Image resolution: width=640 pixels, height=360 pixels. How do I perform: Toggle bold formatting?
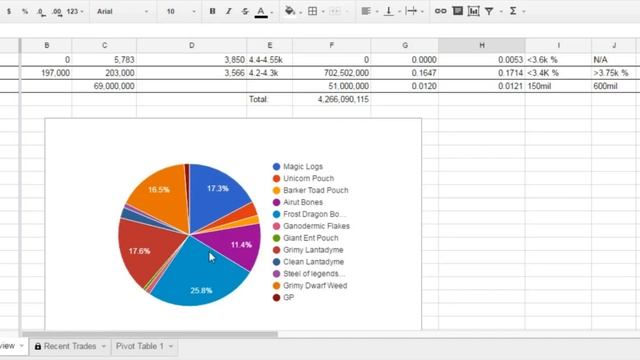click(x=212, y=11)
